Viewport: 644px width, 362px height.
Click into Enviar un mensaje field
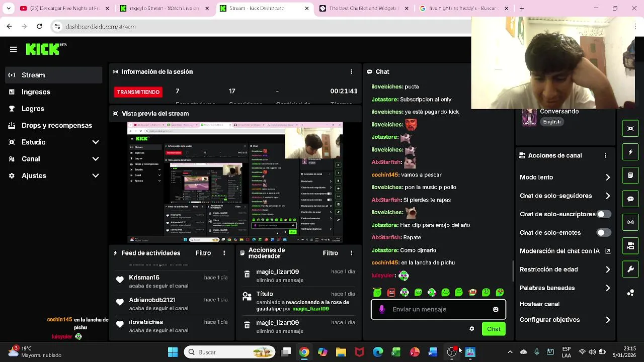pos(438,309)
